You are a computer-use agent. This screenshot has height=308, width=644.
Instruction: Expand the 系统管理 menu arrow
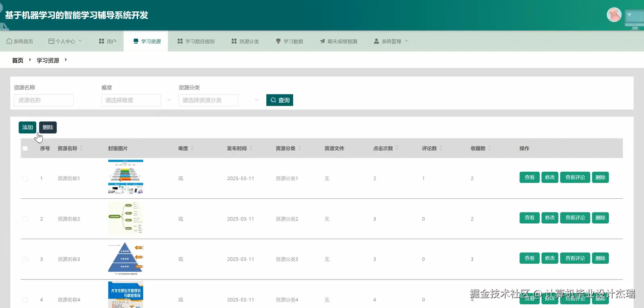(406, 41)
